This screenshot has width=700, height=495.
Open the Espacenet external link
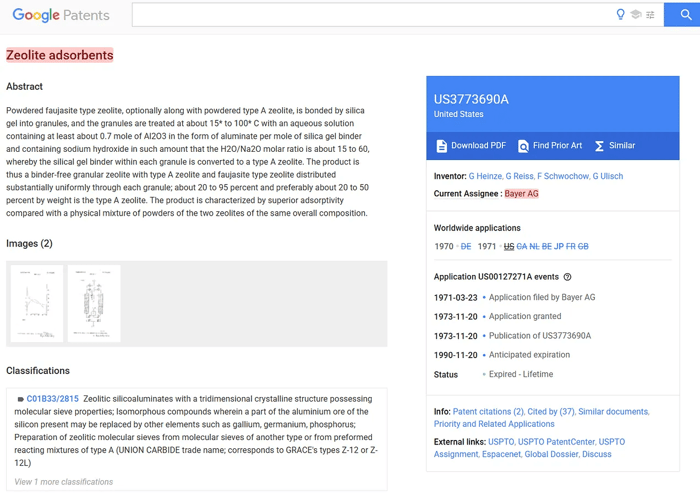click(x=501, y=454)
